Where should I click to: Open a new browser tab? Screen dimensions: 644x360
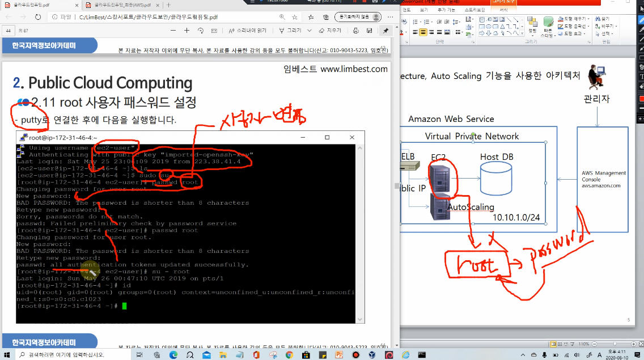pyautogui.click(x=168, y=5)
